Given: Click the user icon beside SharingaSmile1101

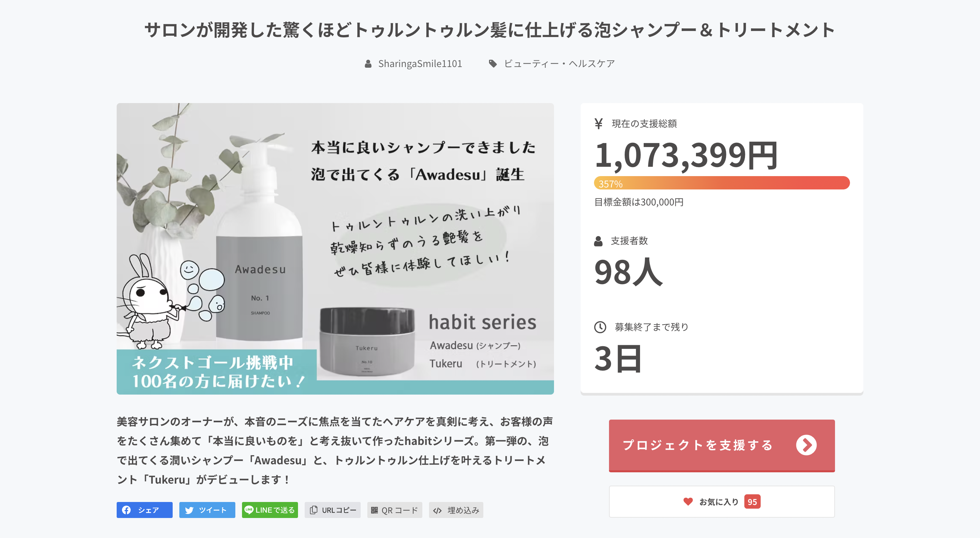Looking at the screenshot, I should (x=368, y=64).
